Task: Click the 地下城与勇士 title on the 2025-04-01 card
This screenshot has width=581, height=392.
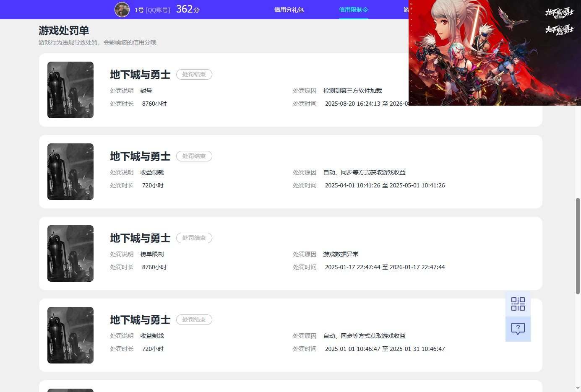Action: tap(141, 156)
